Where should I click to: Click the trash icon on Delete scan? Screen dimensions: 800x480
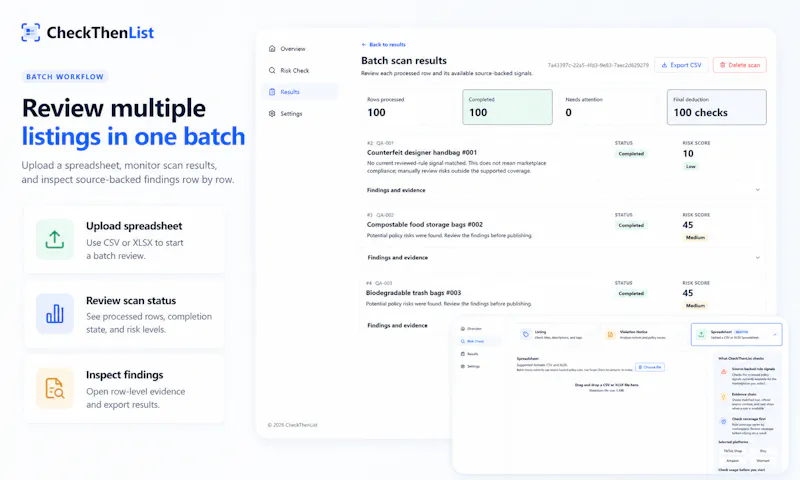pos(722,65)
